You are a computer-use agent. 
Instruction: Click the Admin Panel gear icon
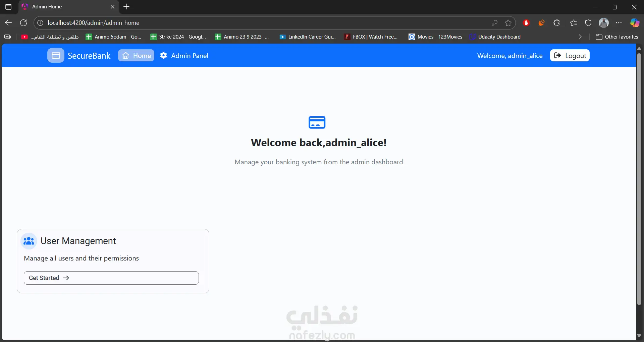coord(163,56)
